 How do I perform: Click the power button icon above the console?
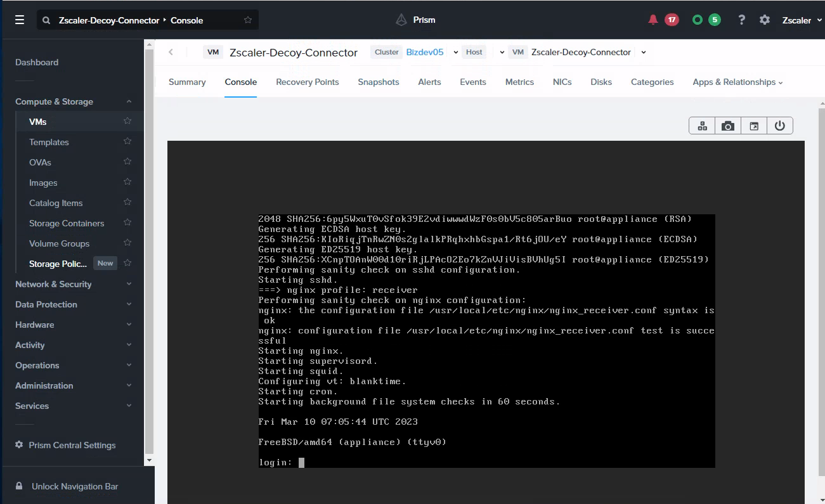click(780, 125)
